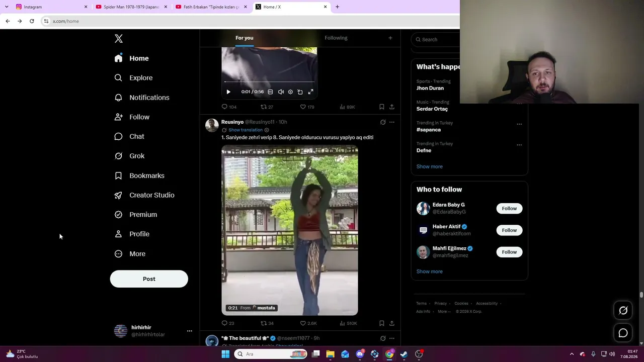Repost Reusinyo's post with 34 reposts

click(x=267, y=323)
